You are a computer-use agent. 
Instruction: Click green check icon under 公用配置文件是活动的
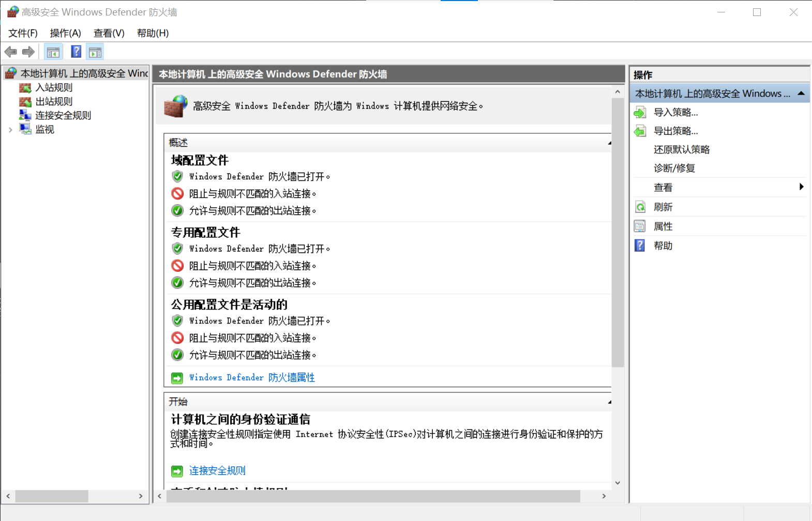click(177, 355)
